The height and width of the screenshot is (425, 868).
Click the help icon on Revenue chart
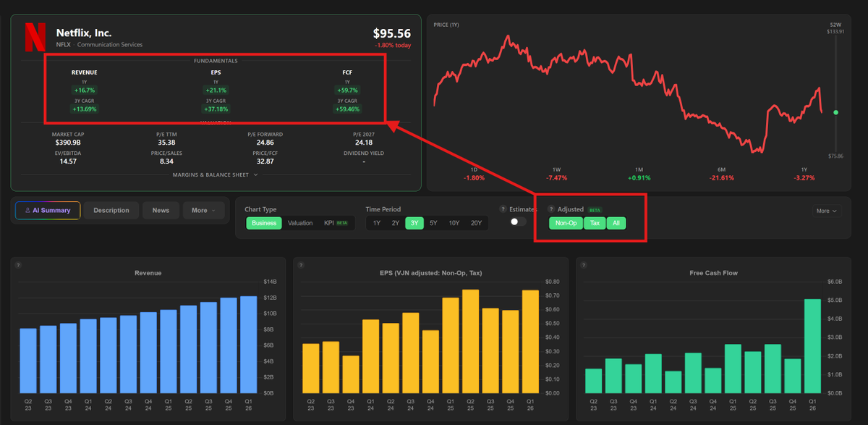(x=18, y=265)
